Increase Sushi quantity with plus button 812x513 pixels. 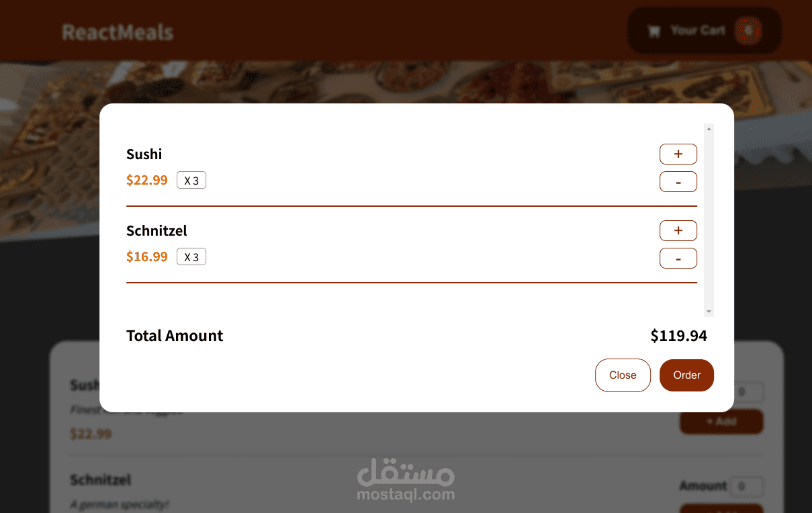click(678, 154)
